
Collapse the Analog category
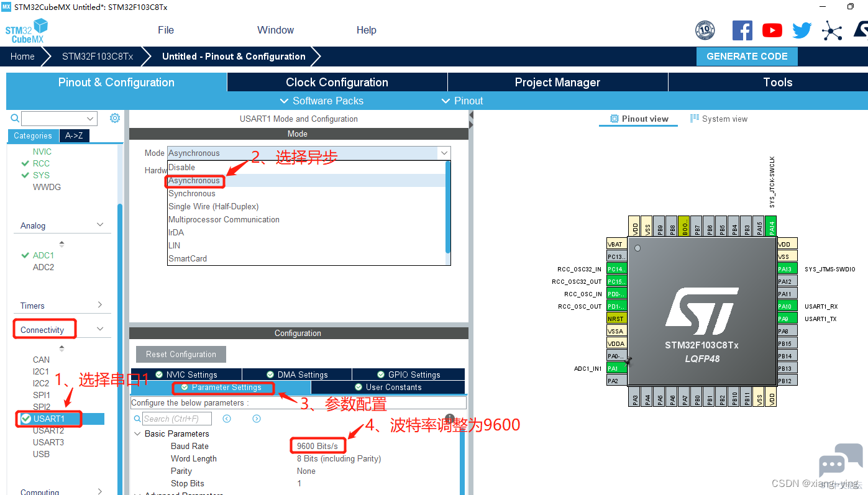(x=100, y=225)
